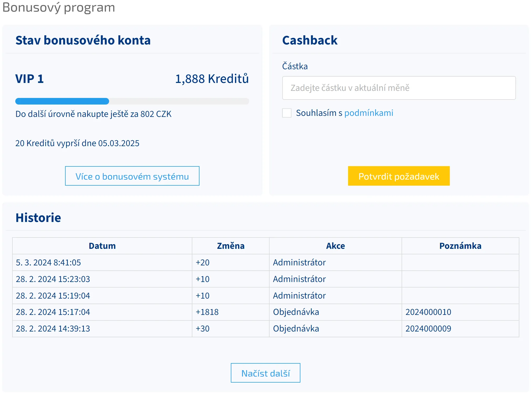Open the podmínkami terms link
The image size is (532, 396).
[x=368, y=113]
